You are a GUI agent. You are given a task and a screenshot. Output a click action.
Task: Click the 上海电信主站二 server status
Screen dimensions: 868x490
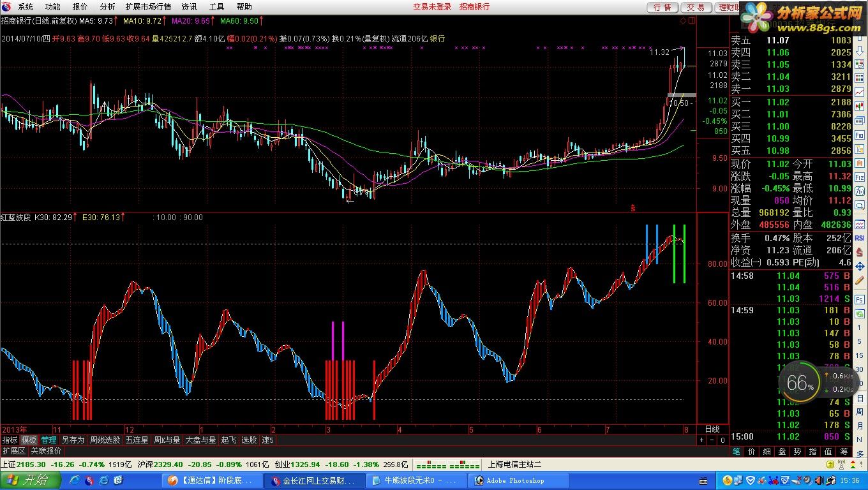tap(514, 464)
